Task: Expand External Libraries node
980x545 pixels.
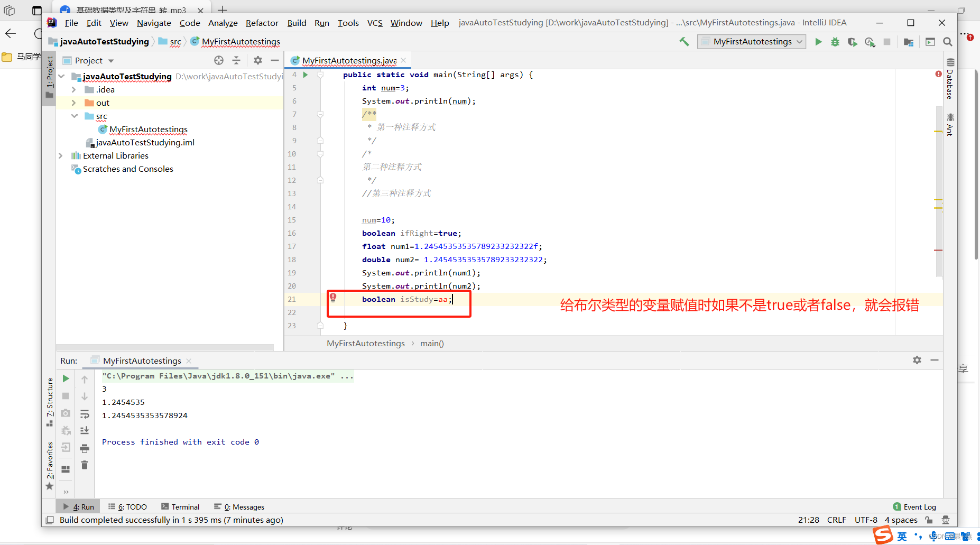Action: click(x=61, y=156)
